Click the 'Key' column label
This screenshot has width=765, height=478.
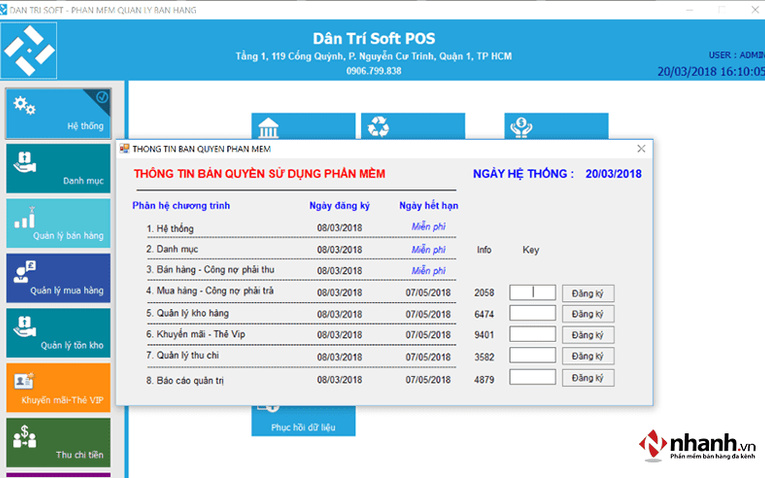click(x=531, y=250)
